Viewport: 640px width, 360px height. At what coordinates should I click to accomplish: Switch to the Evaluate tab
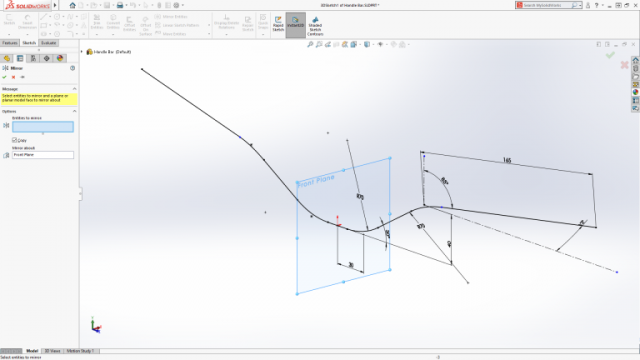49,43
